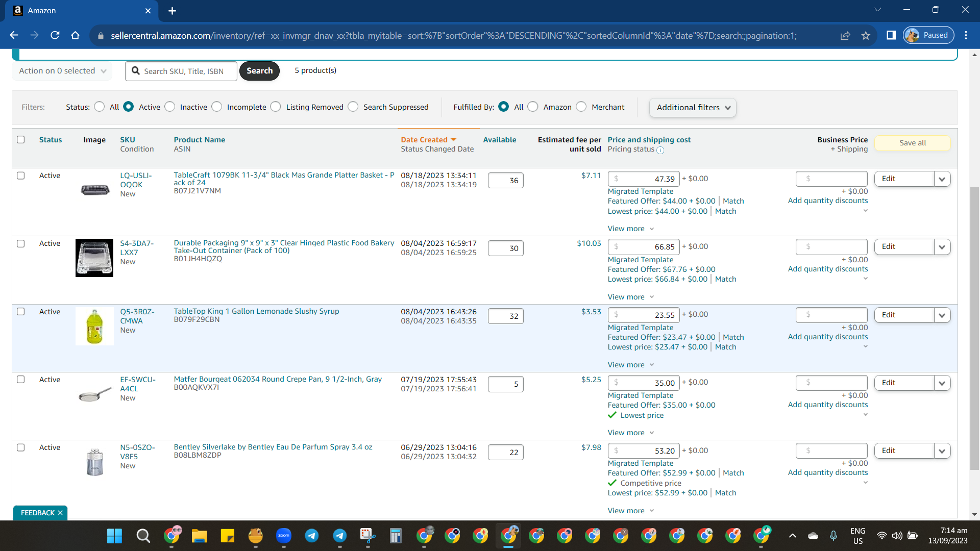Screen dimensions: 980x551
Task: Open Zoom from the taskbar
Action: [x=284, y=536]
